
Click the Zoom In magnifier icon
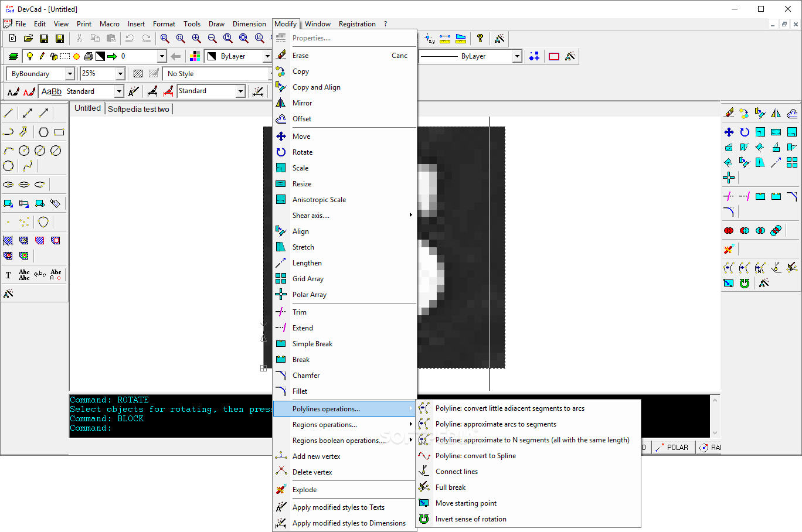tap(196, 39)
